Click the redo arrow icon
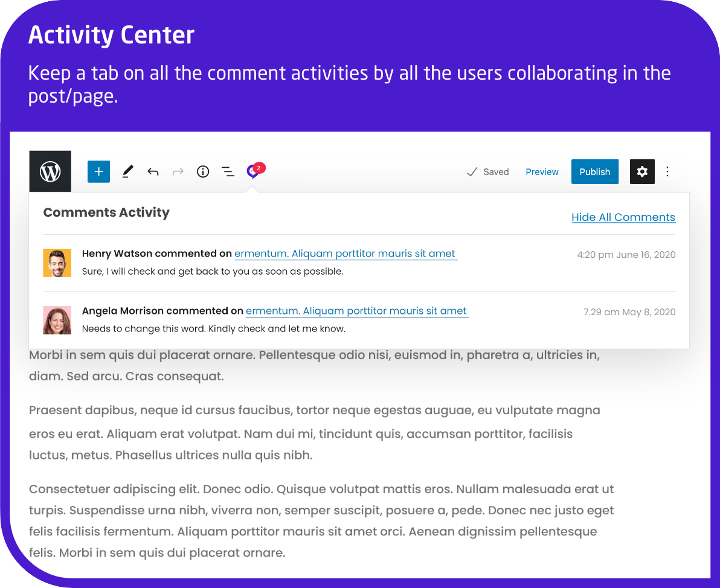Viewport: 720px width, 588px height. pos(178,171)
